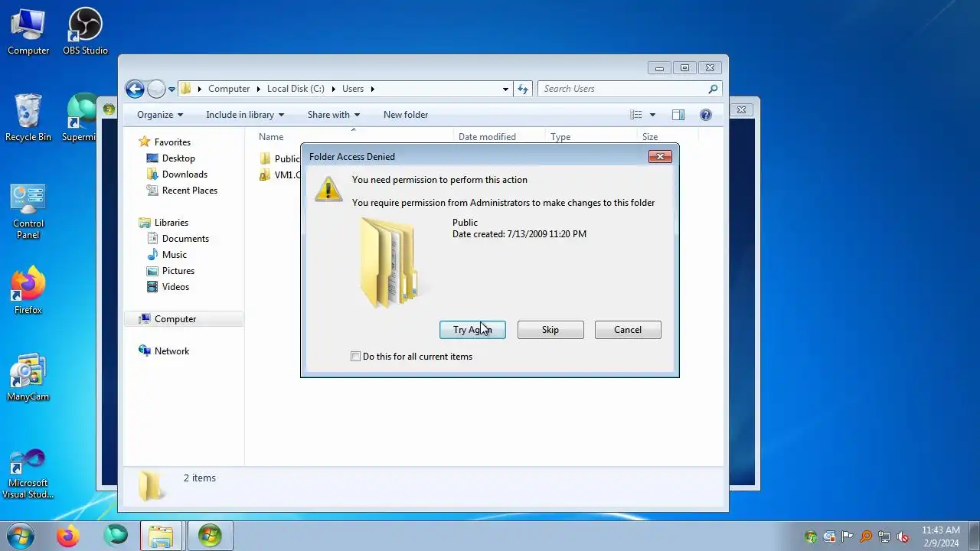The image size is (980, 551).
Task: Click the orange magnifier tray icon
Action: (x=866, y=536)
